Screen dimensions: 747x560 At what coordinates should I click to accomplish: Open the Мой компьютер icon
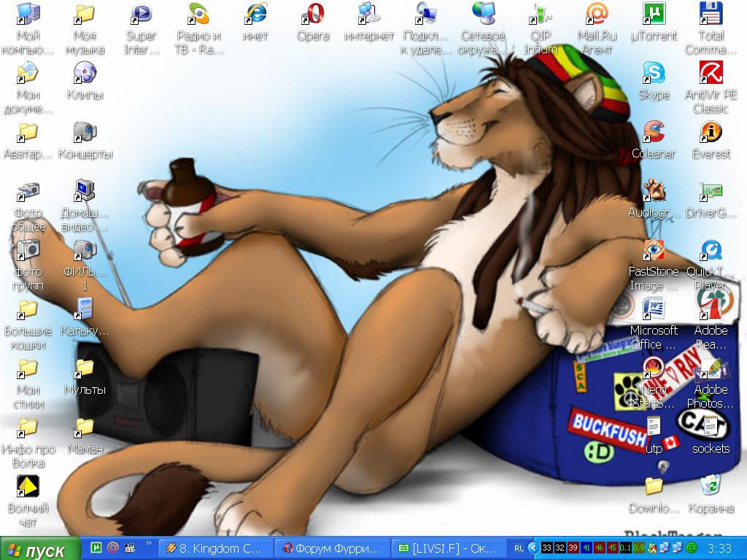(x=28, y=15)
